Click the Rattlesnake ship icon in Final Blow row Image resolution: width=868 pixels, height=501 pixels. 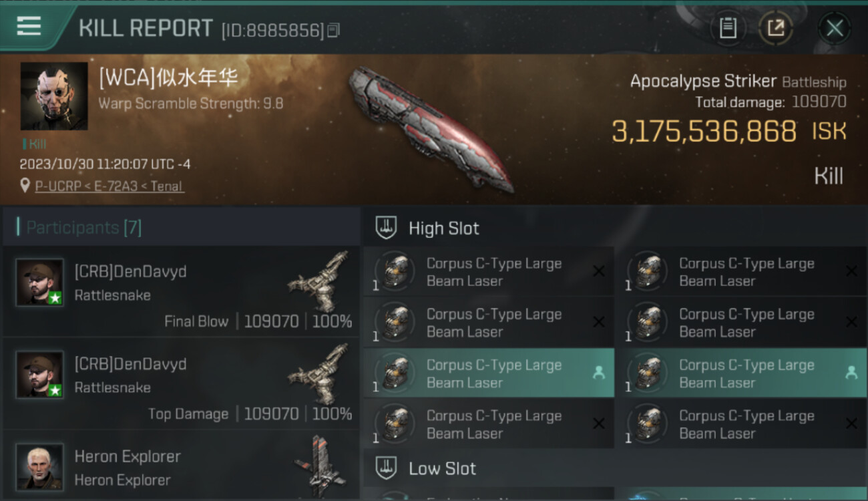(x=318, y=281)
